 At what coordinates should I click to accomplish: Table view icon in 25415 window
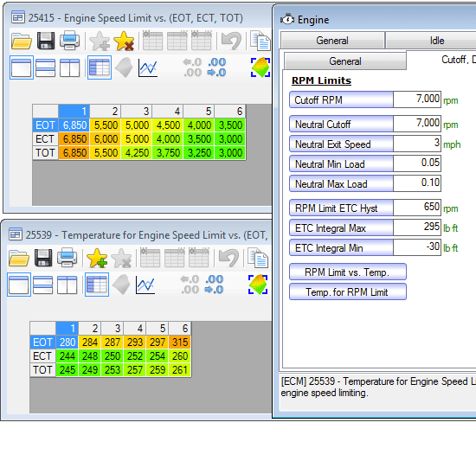pos(100,67)
